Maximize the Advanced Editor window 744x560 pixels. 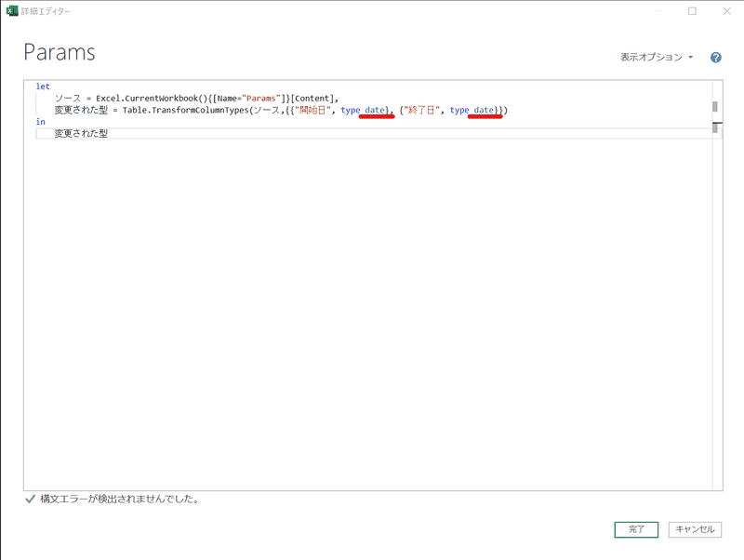pos(692,11)
